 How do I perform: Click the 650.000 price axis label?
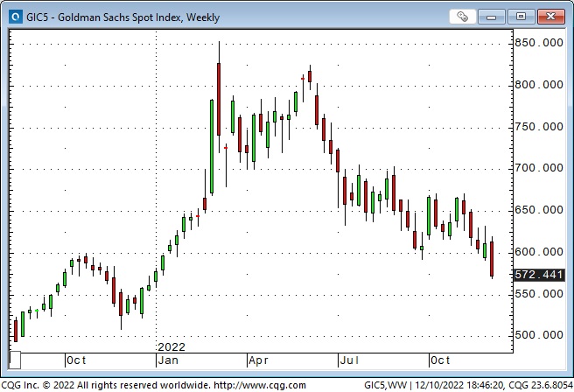tap(539, 210)
